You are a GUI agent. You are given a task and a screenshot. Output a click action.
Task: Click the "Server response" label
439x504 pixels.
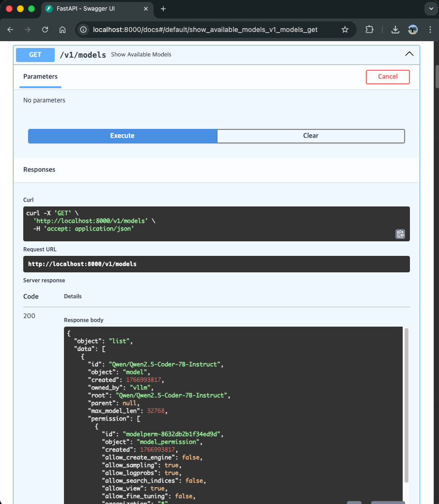tap(44, 280)
